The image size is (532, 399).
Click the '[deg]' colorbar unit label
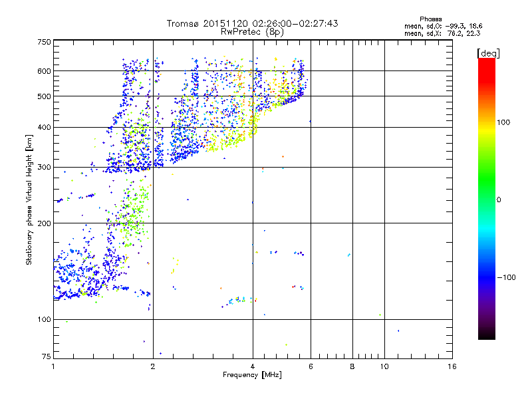pyautogui.click(x=488, y=53)
